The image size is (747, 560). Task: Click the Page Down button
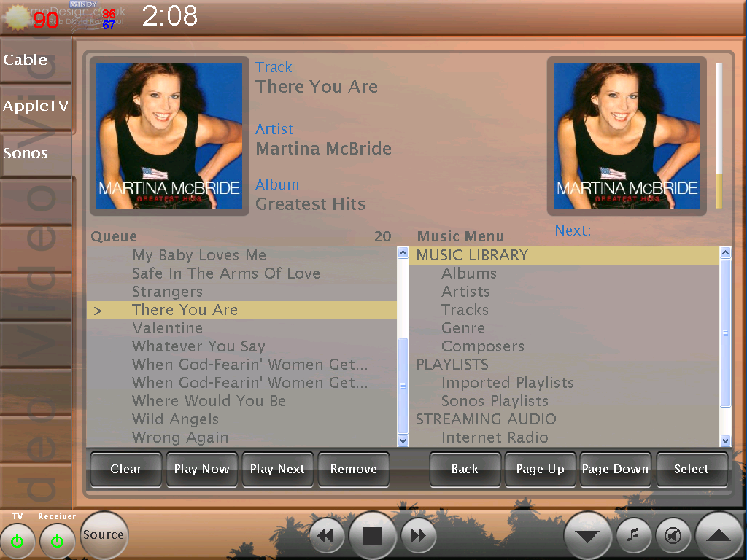coord(615,469)
